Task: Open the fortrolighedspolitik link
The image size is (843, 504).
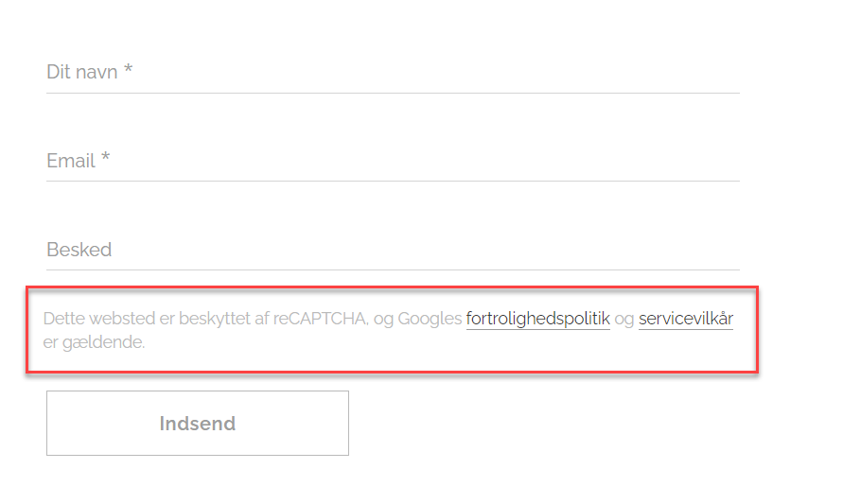Action: (x=537, y=319)
